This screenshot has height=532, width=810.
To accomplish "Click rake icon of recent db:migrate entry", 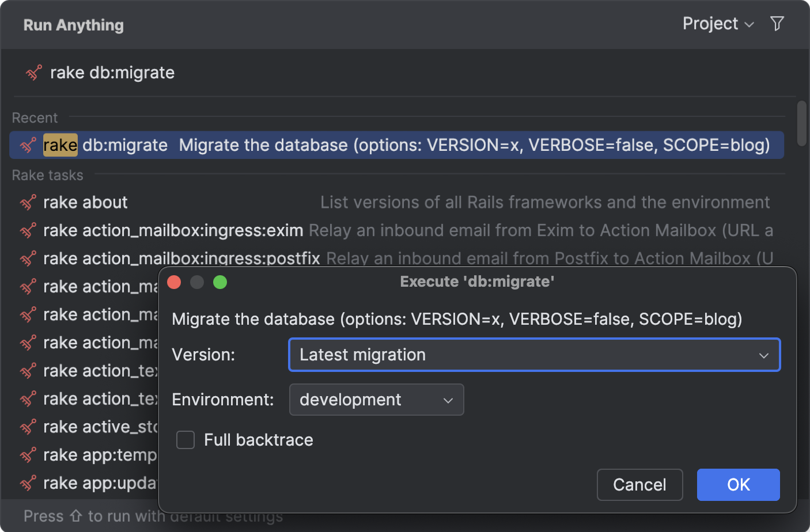I will click(x=28, y=145).
